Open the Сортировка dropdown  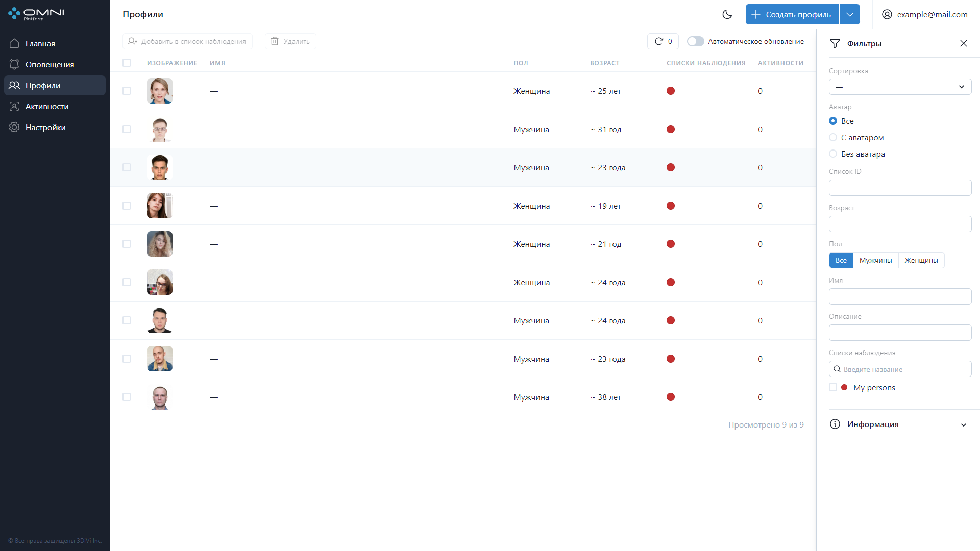tap(900, 87)
